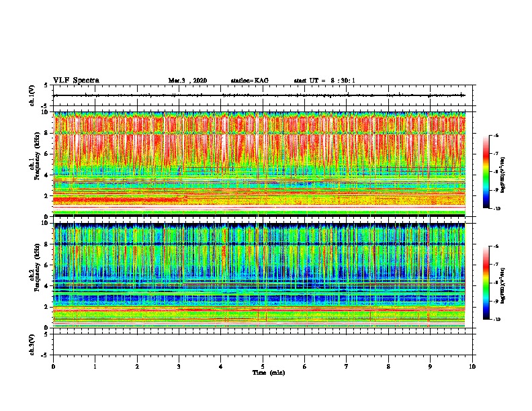Select the "start UT = 8 :30: 1" text
532x411 pixels.
coord(324,81)
